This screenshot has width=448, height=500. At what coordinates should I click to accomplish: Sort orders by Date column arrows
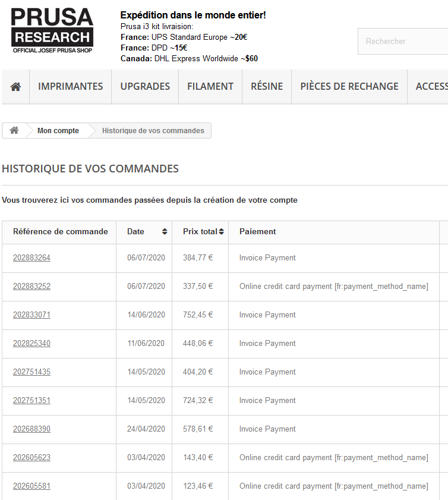coord(165,231)
